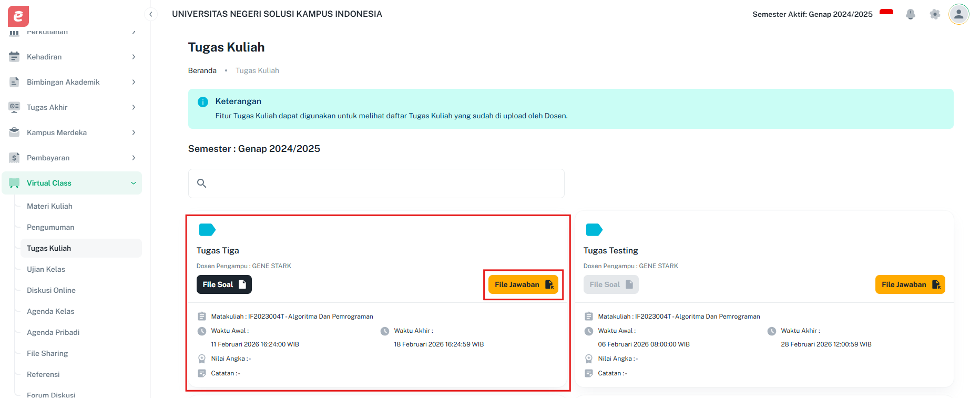This screenshot has height=398, width=980.
Task: Click the Pembayaran dollar icon
Action: (x=14, y=158)
